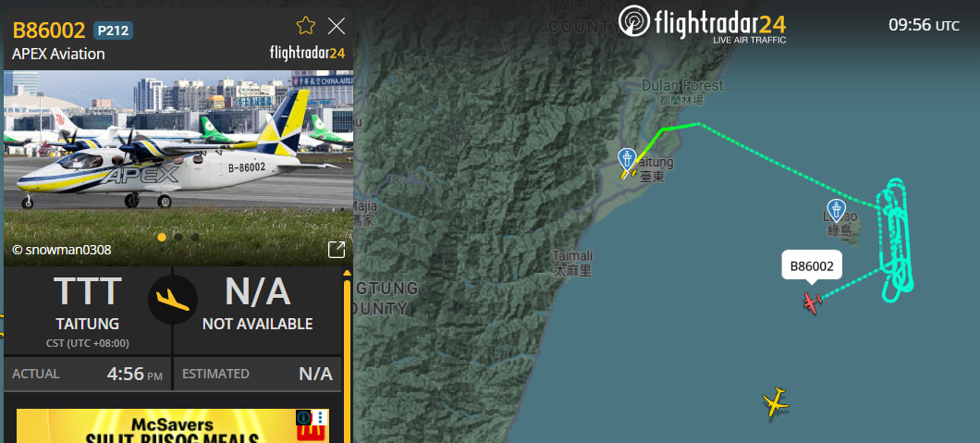The height and width of the screenshot is (443, 980).
Task: Open aircraft photo in external link icon
Action: 337,250
